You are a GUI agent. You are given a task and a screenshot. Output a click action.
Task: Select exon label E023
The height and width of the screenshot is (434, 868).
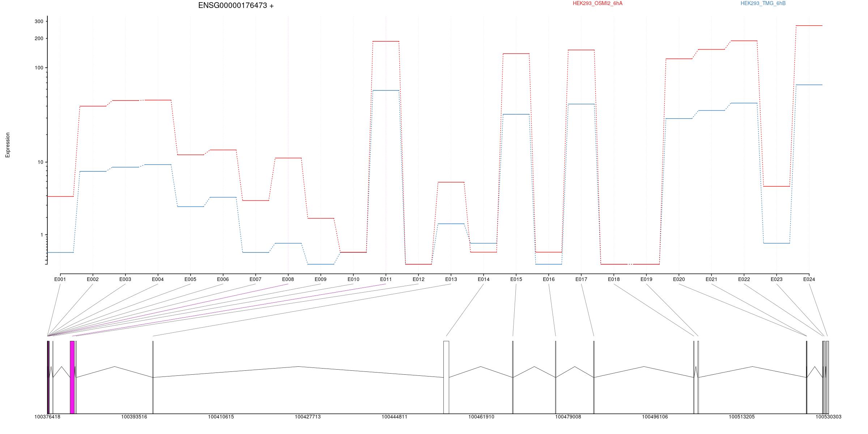[776, 279]
